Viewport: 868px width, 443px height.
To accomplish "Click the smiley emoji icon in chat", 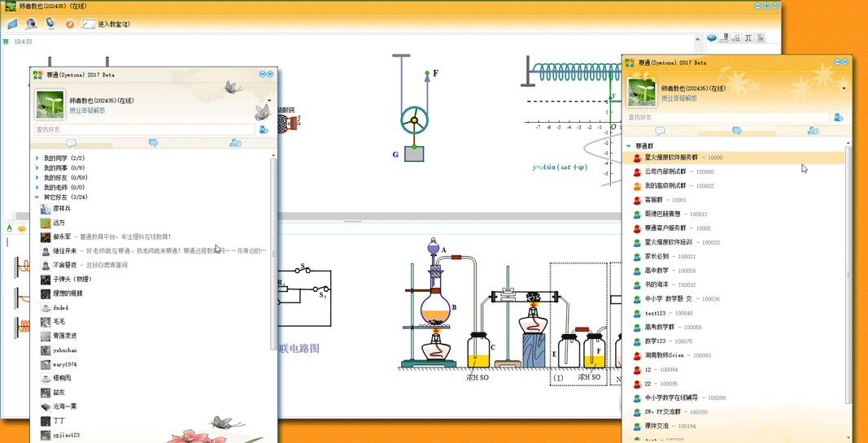I will click(22, 228).
